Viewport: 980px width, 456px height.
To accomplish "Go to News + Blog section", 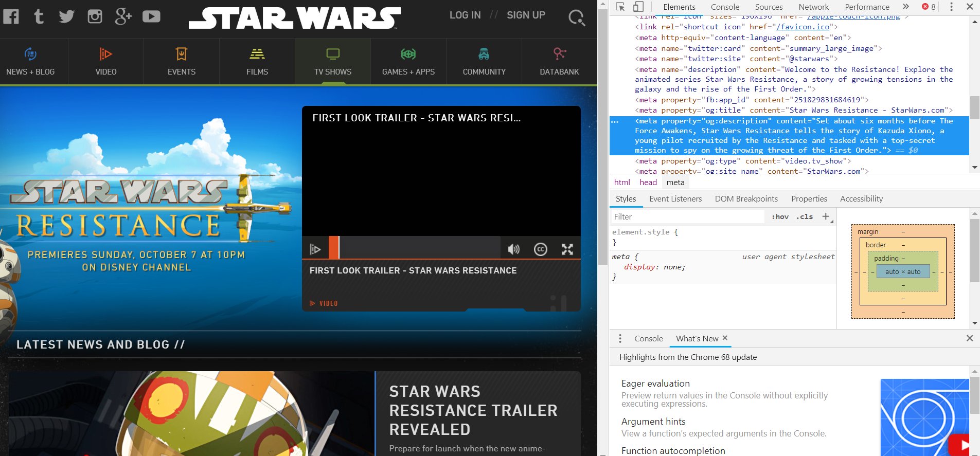I will click(30, 62).
